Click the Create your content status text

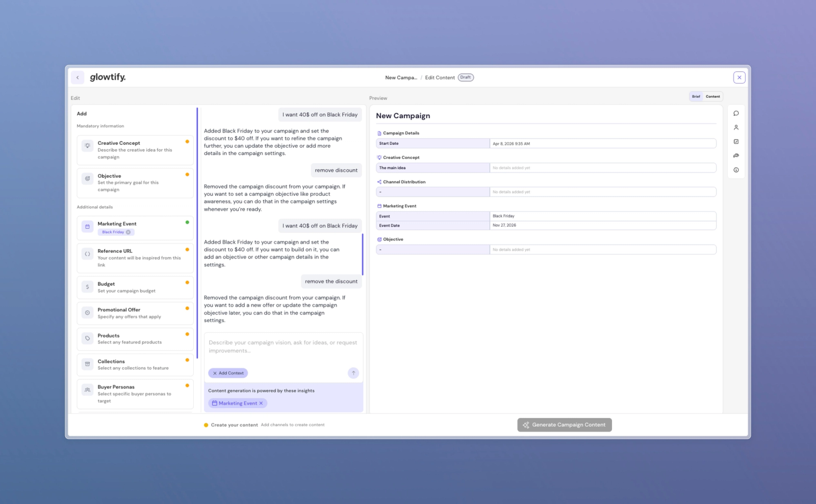[235, 425]
